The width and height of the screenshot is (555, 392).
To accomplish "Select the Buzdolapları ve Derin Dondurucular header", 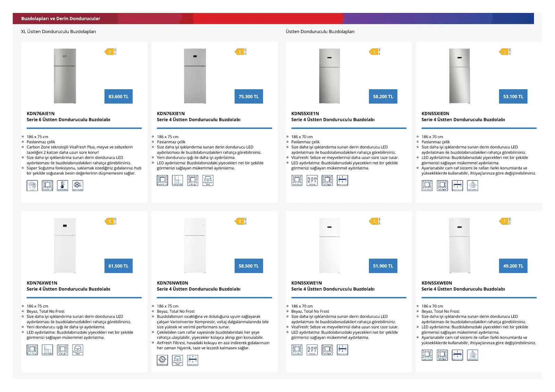I will [61, 19].
